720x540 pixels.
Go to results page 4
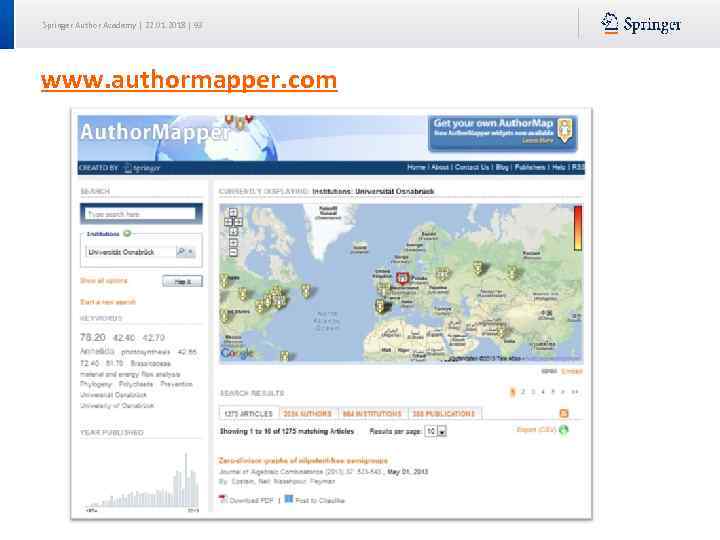coord(543,392)
